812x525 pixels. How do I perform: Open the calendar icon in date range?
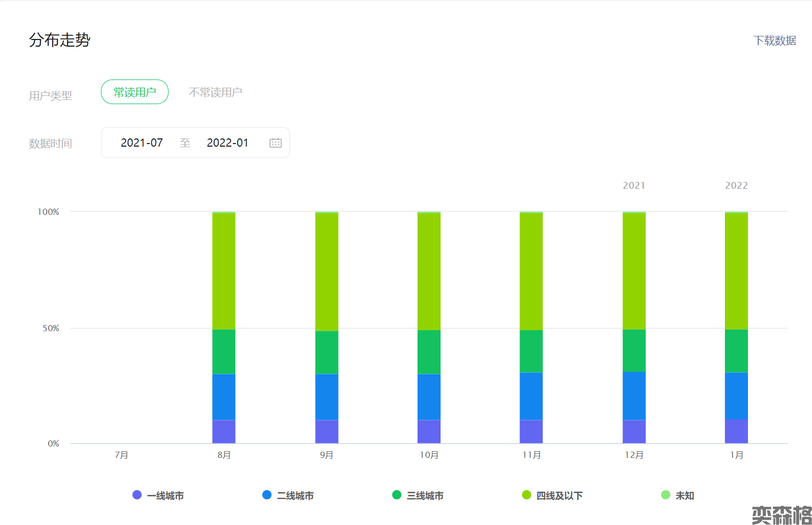[276, 143]
